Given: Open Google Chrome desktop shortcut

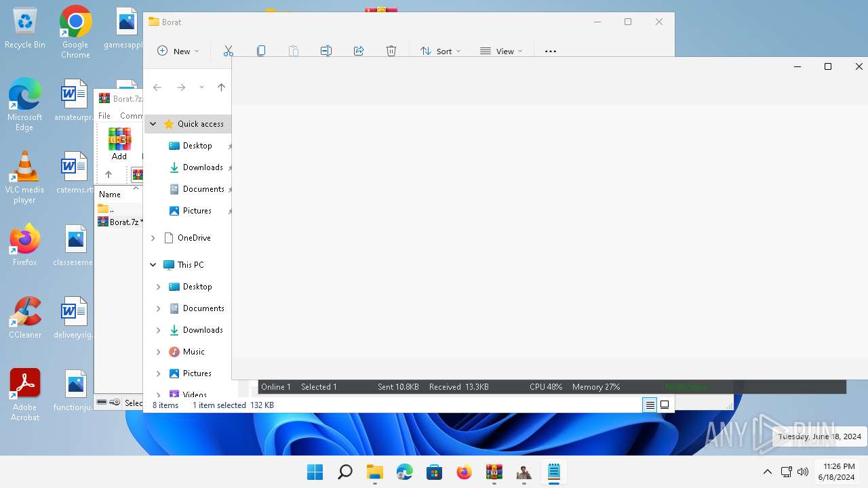Looking at the screenshot, I should tap(75, 31).
